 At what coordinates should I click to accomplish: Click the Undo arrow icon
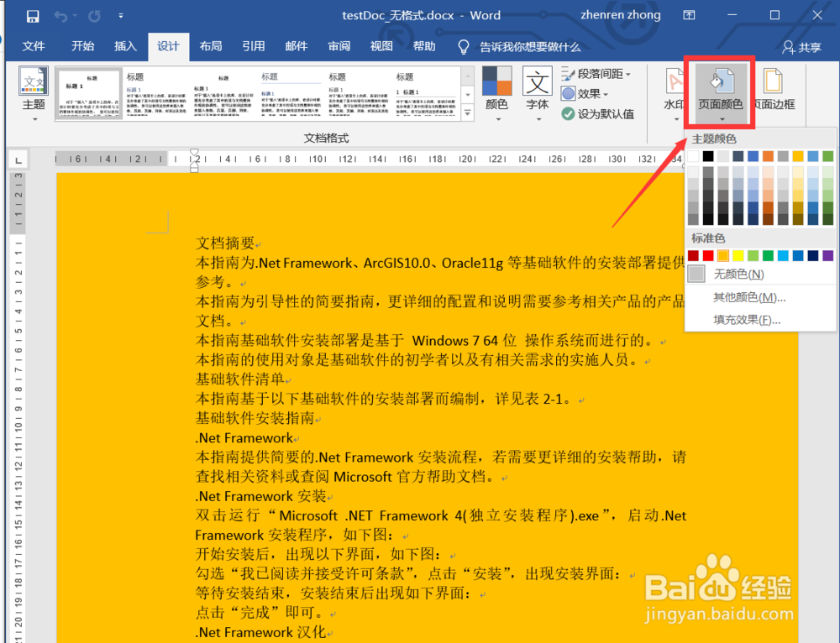click(60, 16)
